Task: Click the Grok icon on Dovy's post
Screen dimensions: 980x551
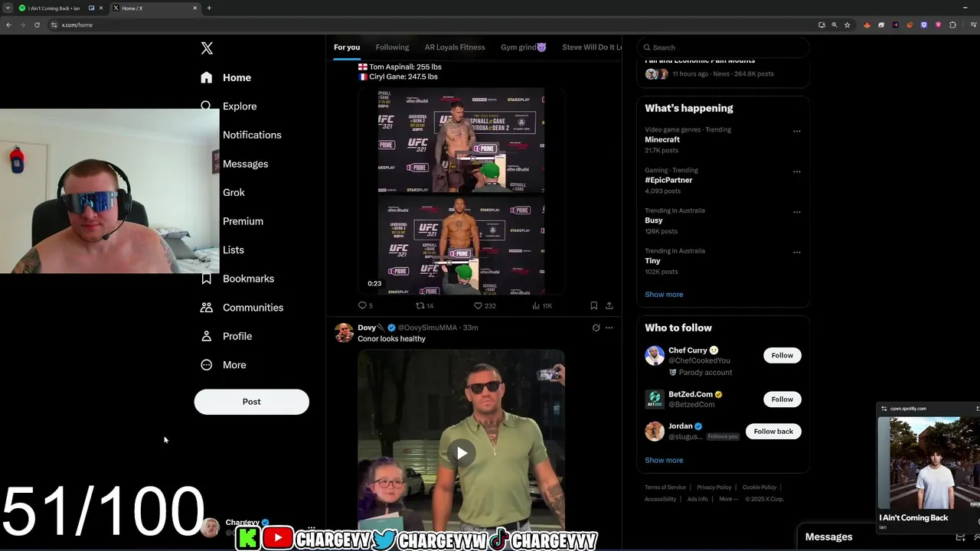Action: pos(596,328)
